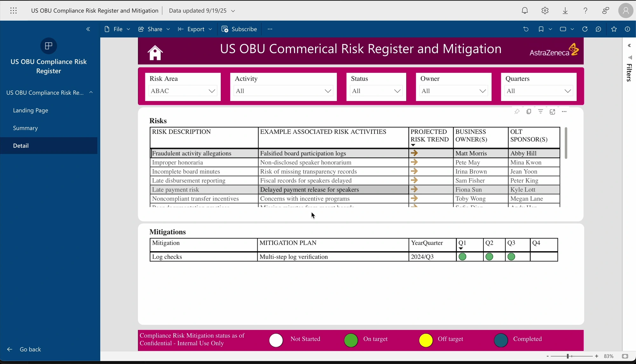Screen dimensions: 636x364
Task: Open toolbar more options ellipsis
Action: pyautogui.click(x=270, y=29)
